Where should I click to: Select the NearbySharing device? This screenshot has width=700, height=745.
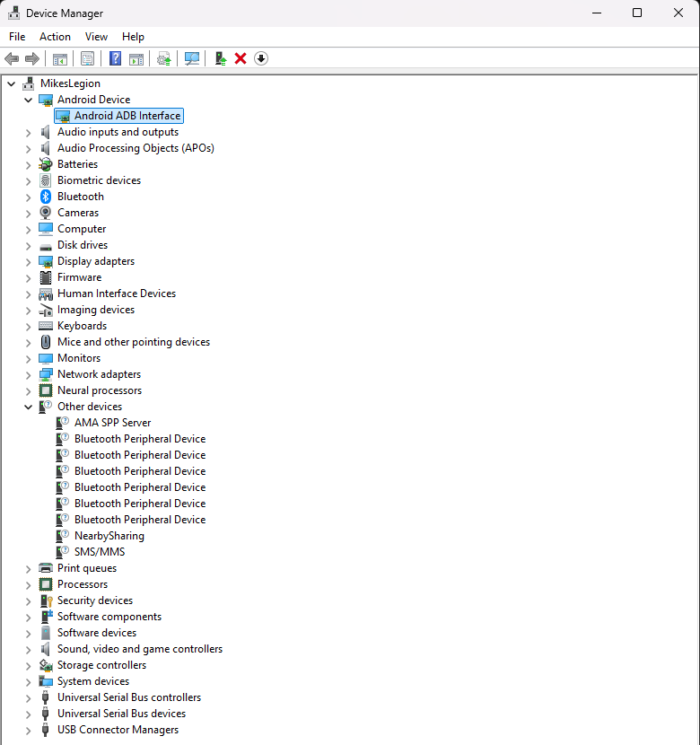click(x=109, y=536)
